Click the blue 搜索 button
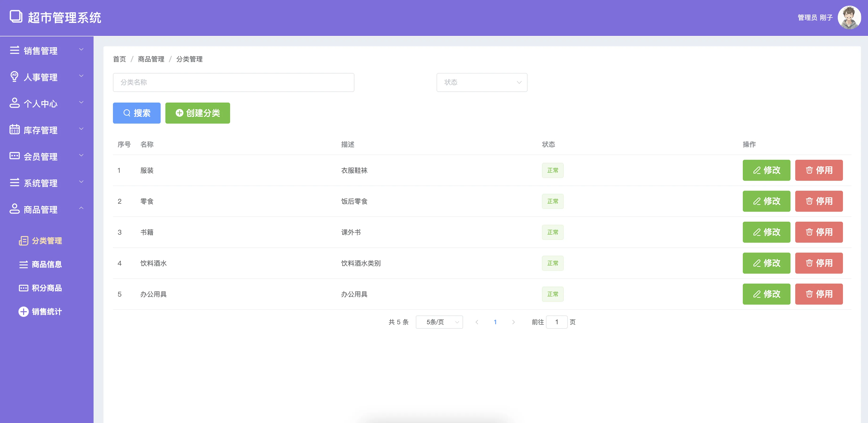 tap(137, 113)
